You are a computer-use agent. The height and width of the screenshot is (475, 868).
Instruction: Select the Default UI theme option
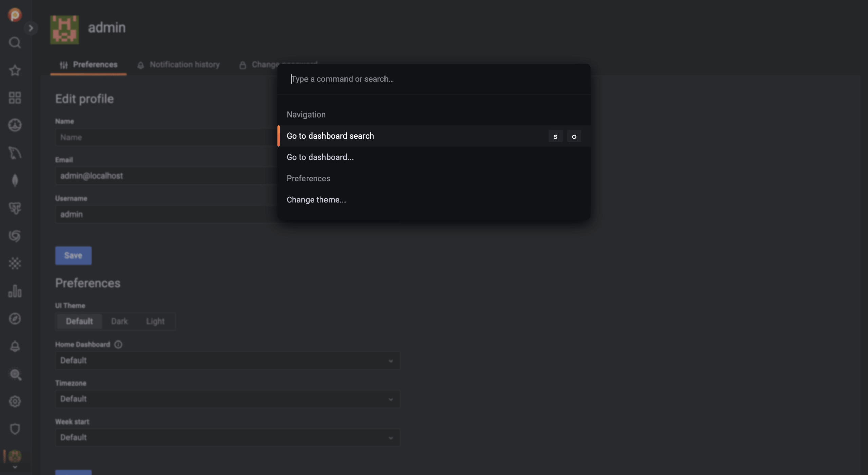click(79, 321)
